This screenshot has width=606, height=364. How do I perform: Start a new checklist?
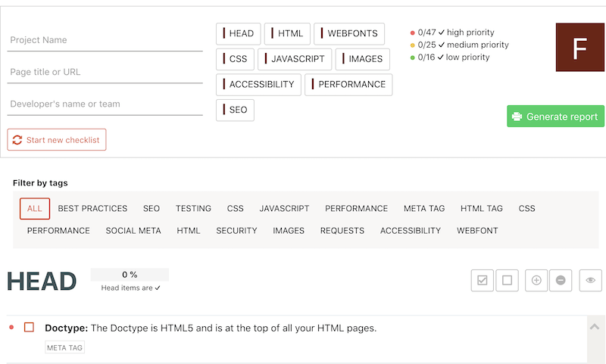click(x=56, y=140)
